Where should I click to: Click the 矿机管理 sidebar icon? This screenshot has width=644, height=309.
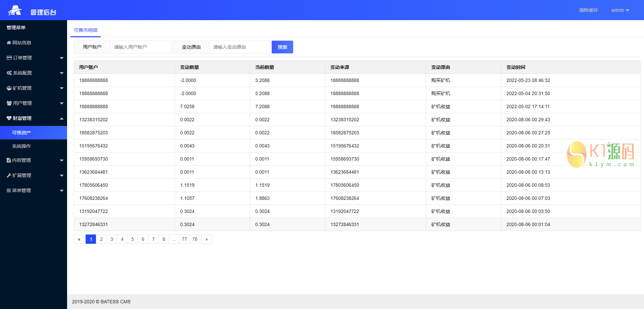point(9,88)
